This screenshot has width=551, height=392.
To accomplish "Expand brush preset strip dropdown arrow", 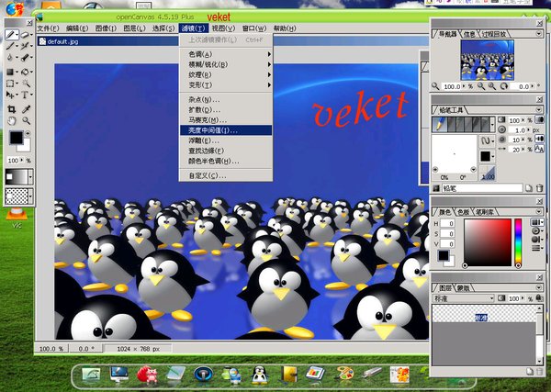I will [x=492, y=124].
